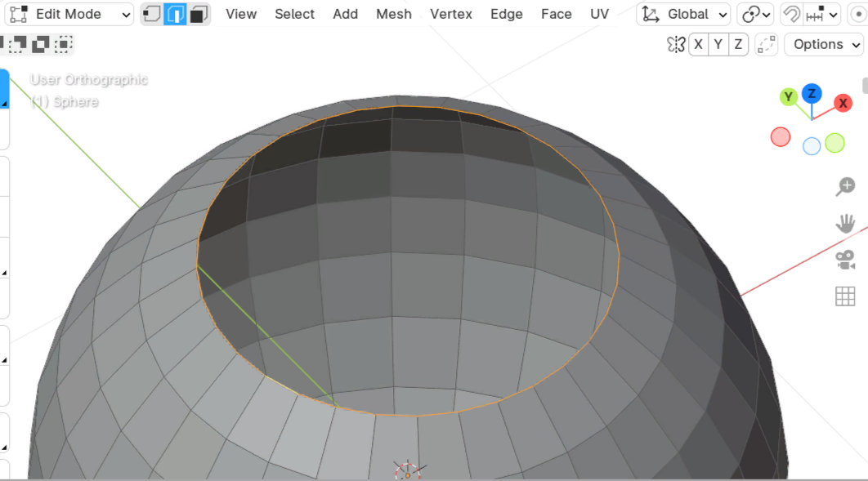Click the negative X (light red) gizmo circle
Viewport: 868px width, 481px height.
click(x=781, y=137)
